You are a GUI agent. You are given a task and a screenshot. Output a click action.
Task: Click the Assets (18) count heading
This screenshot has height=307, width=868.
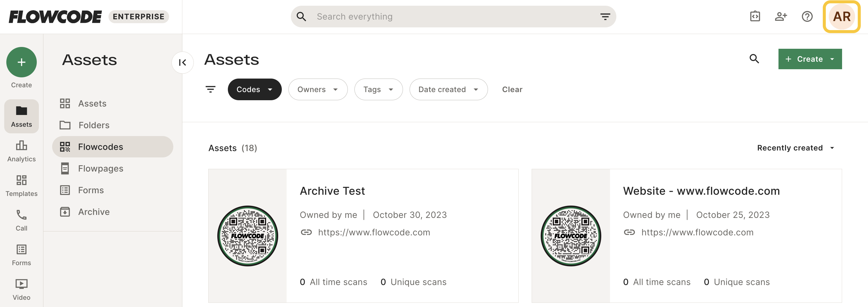[x=232, y=148]
